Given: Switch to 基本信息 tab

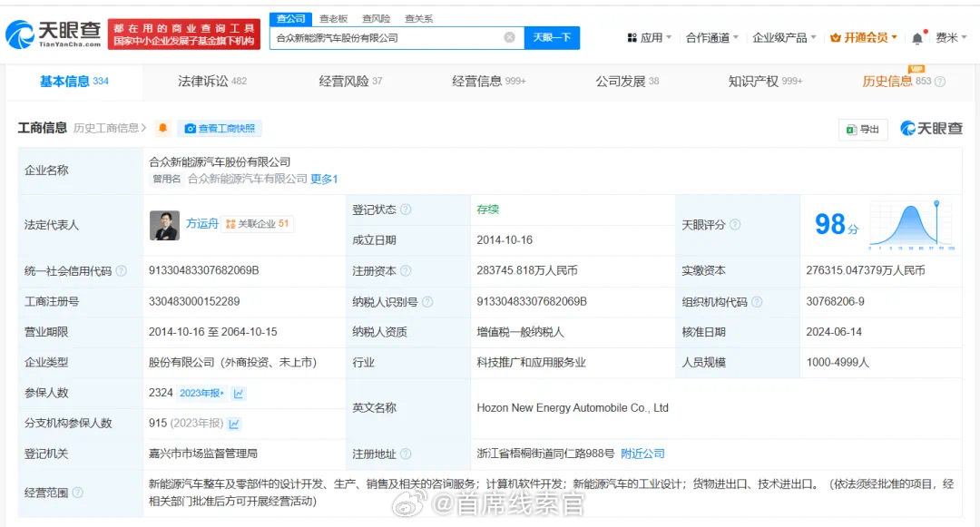Looking at the screenshot, I should tap(74, 81).
